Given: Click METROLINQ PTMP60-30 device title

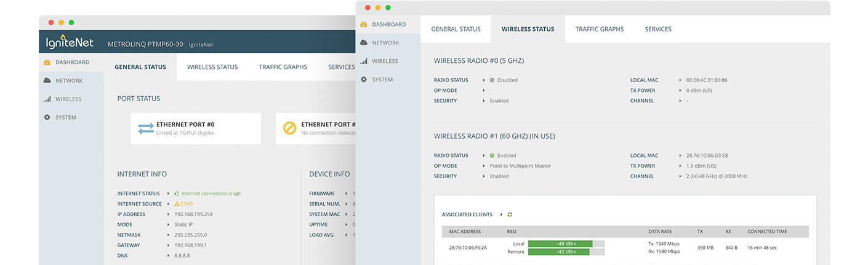Looking at the screenshot, I should click(145, 45).
